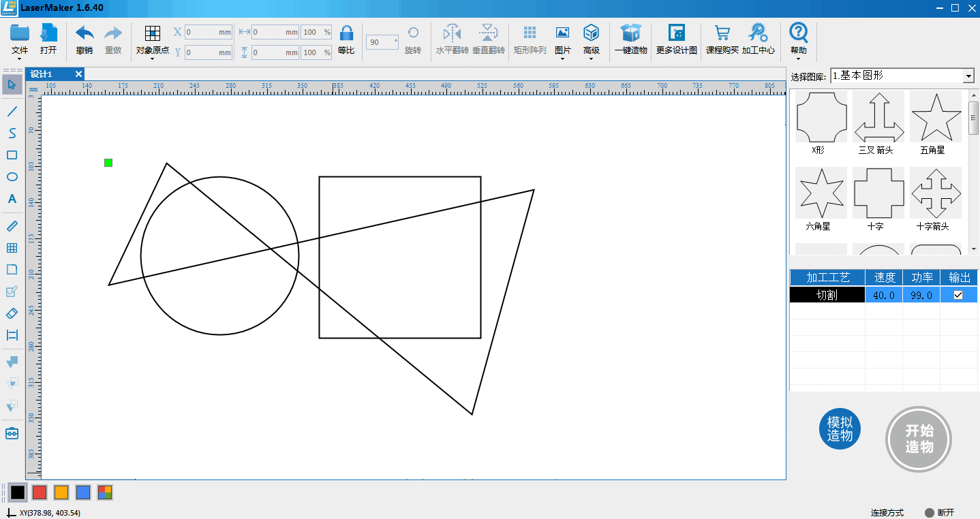Insert the X形 shape thumbnail

coord(821,116)
